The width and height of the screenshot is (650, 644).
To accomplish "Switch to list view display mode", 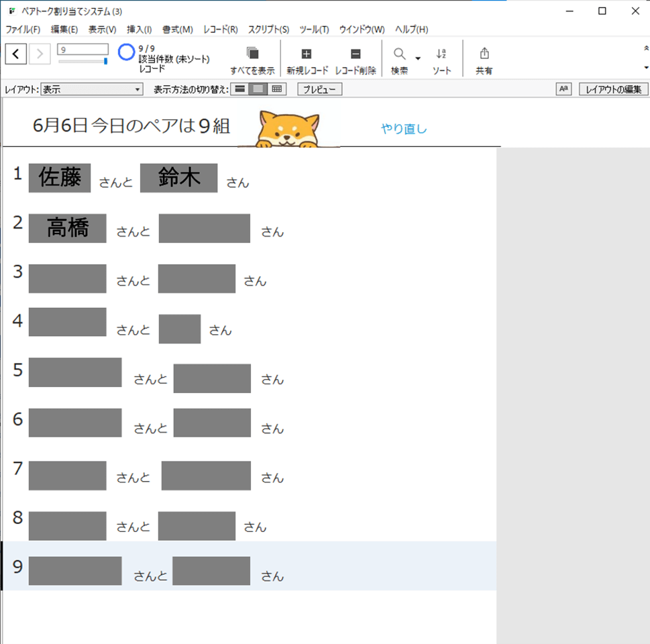I will (x=258, y=89).
